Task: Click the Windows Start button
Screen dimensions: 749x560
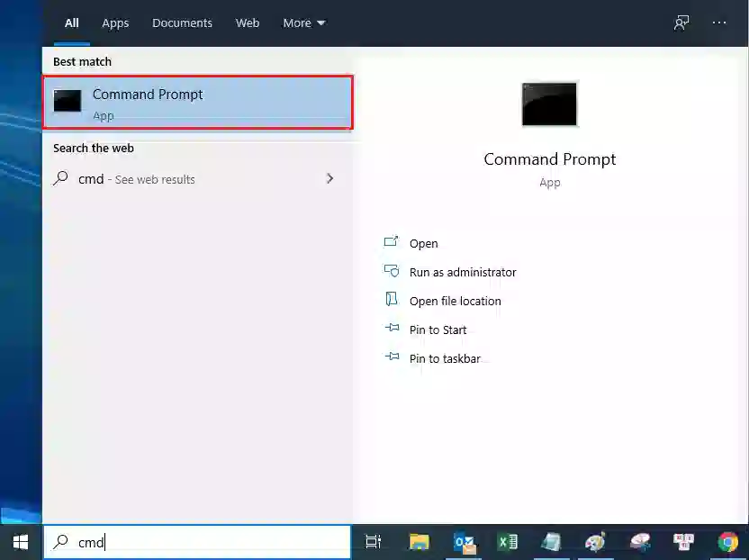Action: (21, 541)
